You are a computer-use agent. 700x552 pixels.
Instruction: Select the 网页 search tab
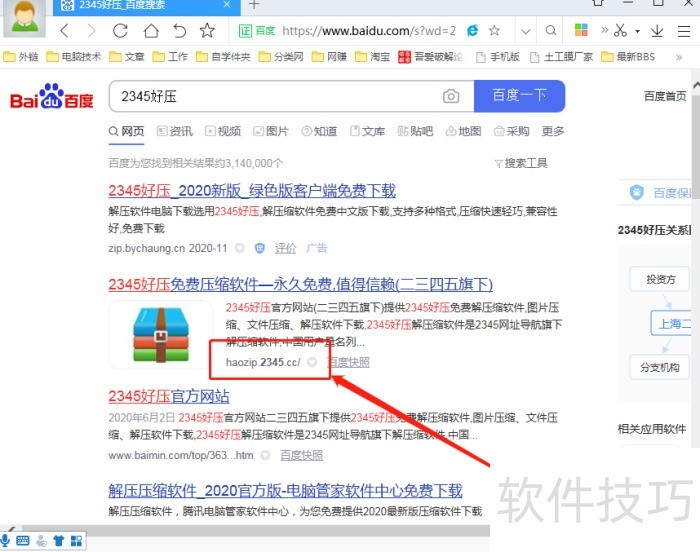pos(127,131)
